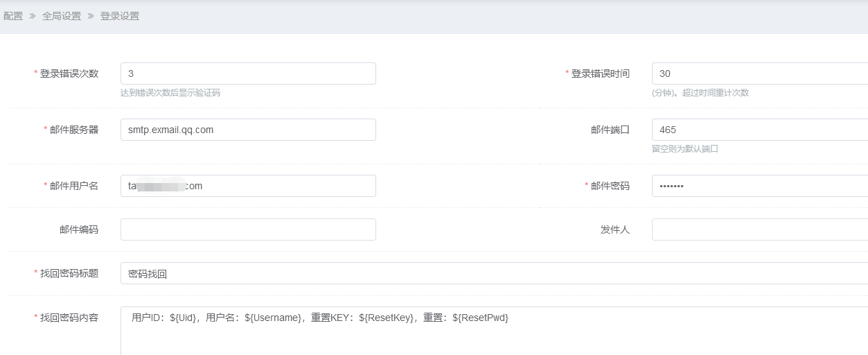Select the 登录设置 breadcrumb item
The height and width of the screenshot is (355, 868).
point(120,16)
